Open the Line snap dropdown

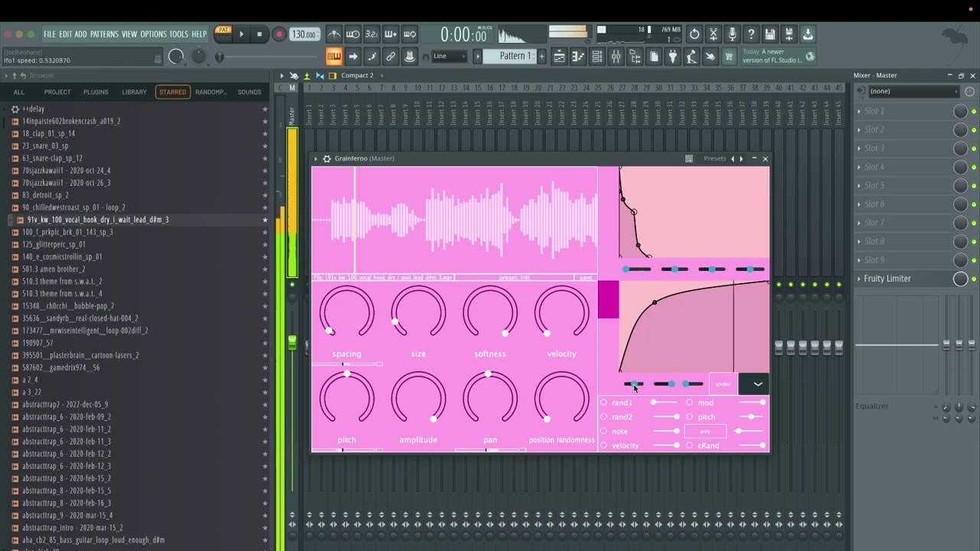click(451, 56)
